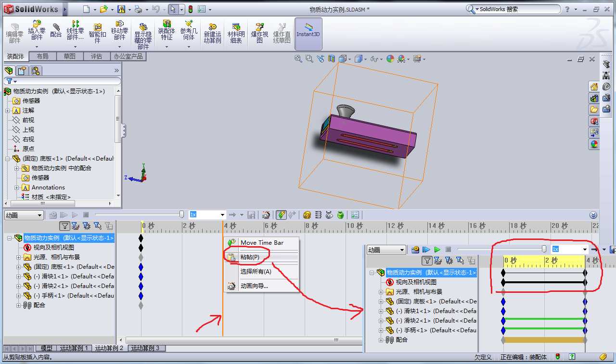
Task: Open the arrow under 插入零部件
Action: (x=37, y=47)
